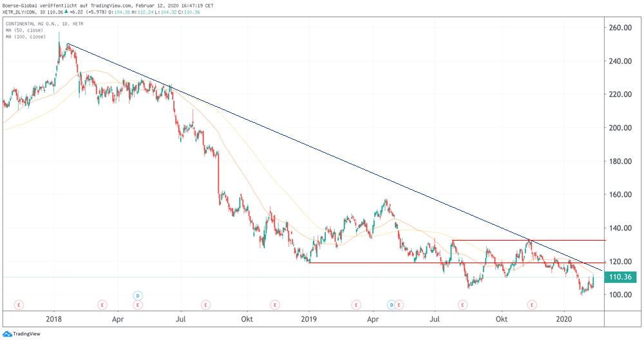644x341 pixels.
Task: Click the 140.00 price axis label
Action: pyautogui.click(x=620, y=228)
